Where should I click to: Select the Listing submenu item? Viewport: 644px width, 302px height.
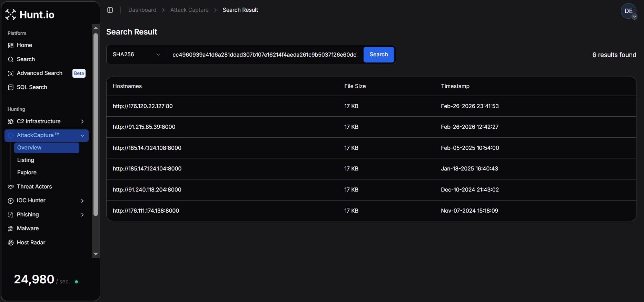26,160
